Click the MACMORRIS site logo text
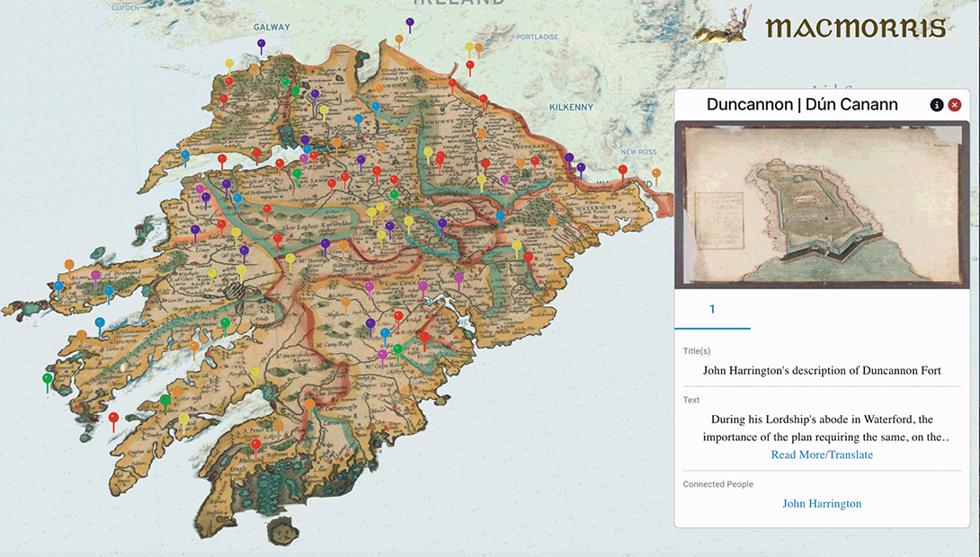Screen dimensions: 980x557 [x=856, y=28]
